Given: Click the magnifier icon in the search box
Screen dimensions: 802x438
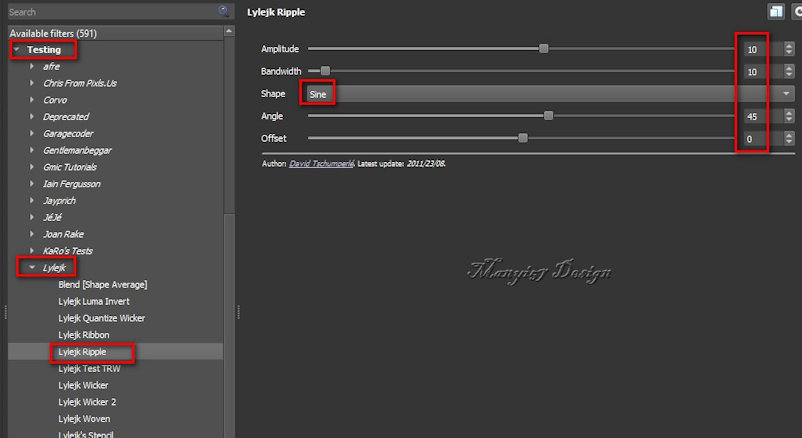Looking at the screenshot, I should [225, 11].
